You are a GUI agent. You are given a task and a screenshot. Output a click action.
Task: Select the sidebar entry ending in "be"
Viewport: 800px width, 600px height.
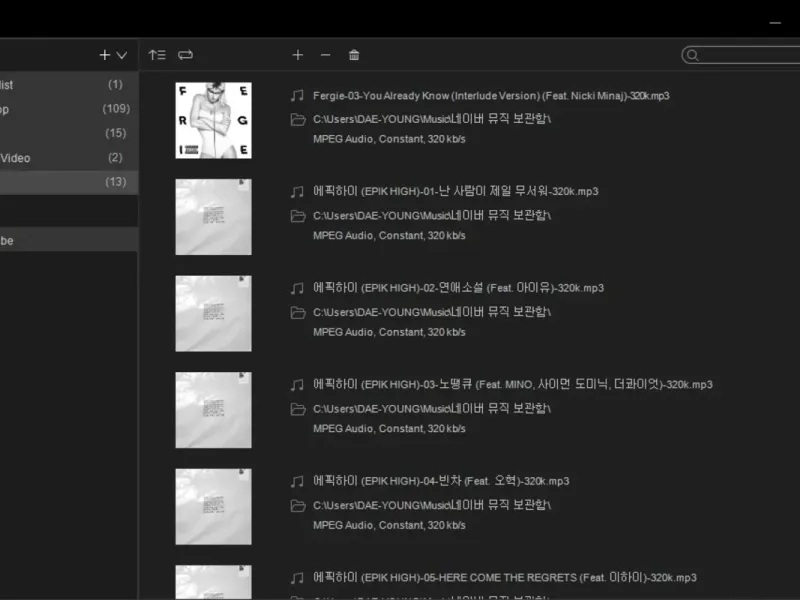click(69, 240)
